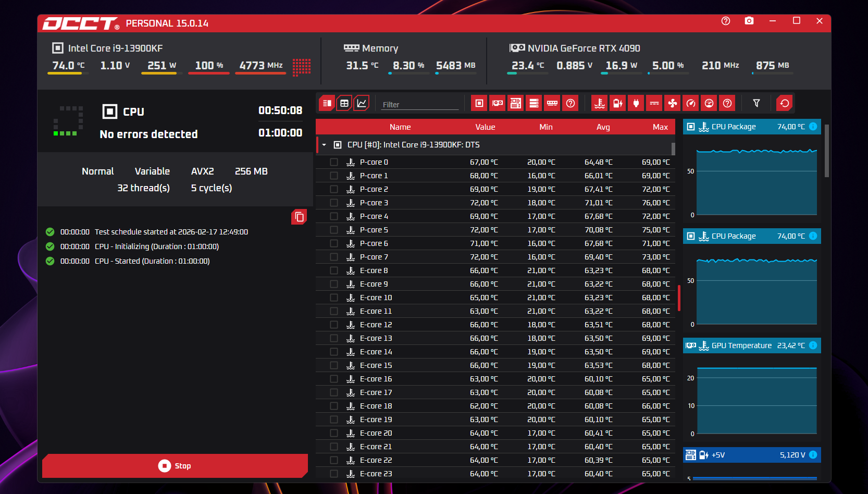Toggle the GPU hardware filter icon
The image size is (868, 494).
point(498,103)
